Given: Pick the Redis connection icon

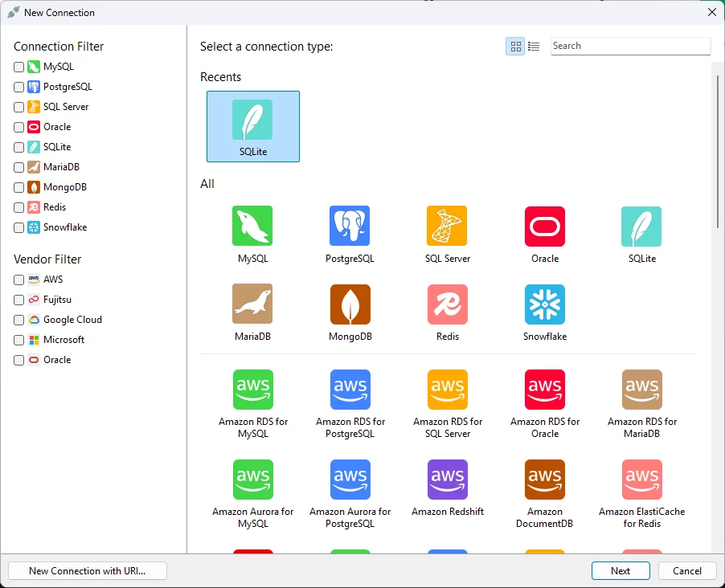Looking at the screenshot, I should coord(447,304).
